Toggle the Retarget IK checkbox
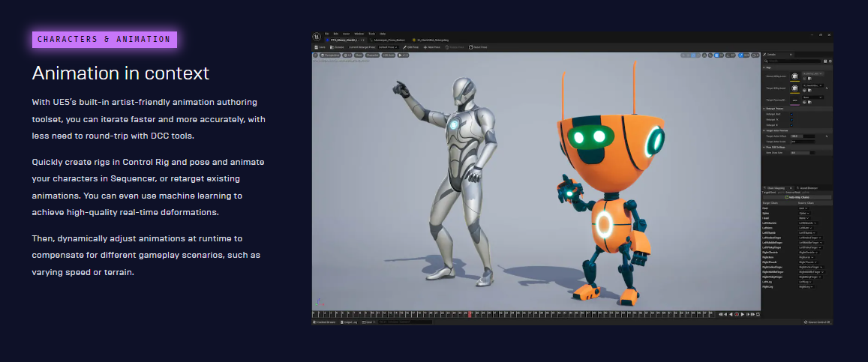 (791, 124)
